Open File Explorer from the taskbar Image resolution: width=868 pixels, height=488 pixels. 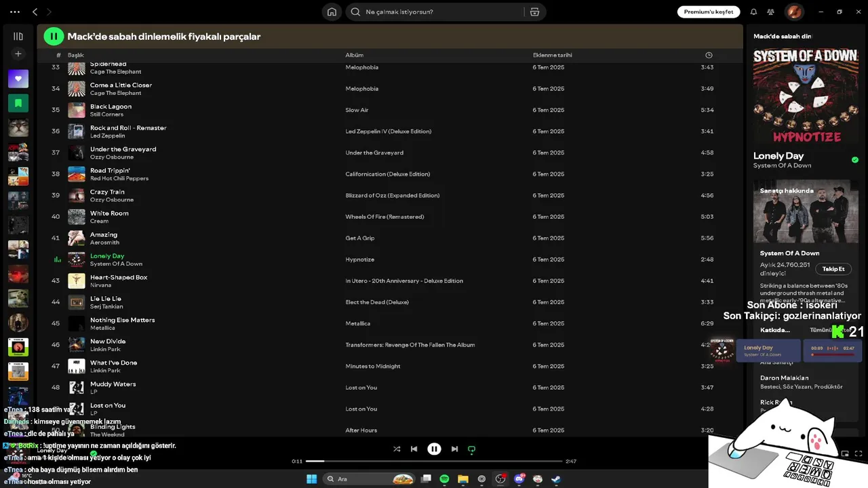pyautogui.click(x=463, y=479)
